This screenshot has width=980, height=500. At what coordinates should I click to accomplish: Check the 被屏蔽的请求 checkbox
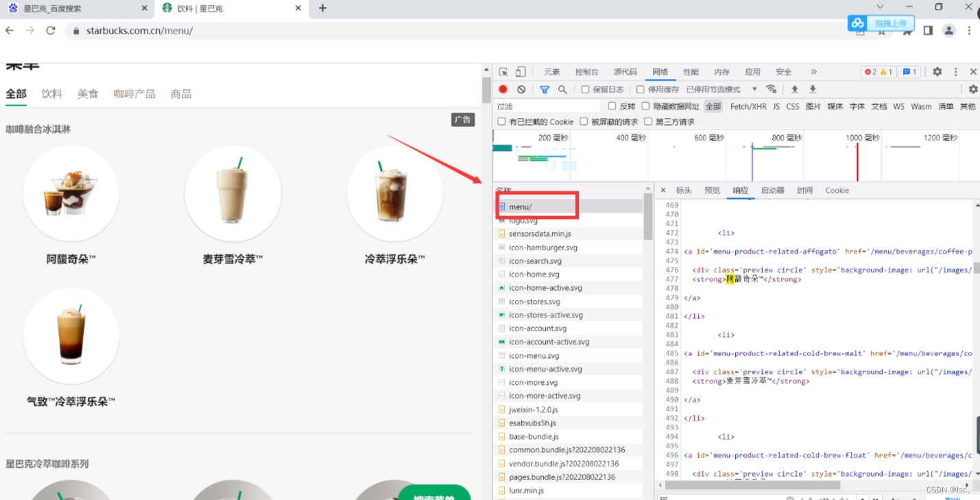(584, 121)
